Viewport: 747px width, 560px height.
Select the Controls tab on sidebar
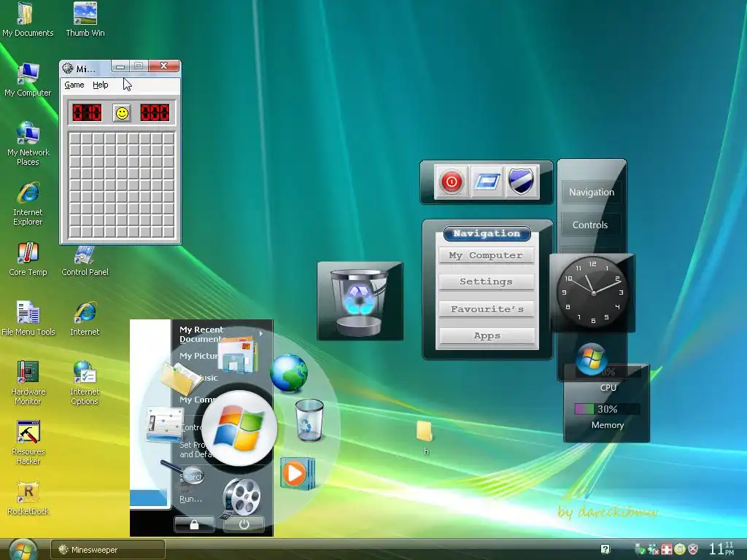590,225
